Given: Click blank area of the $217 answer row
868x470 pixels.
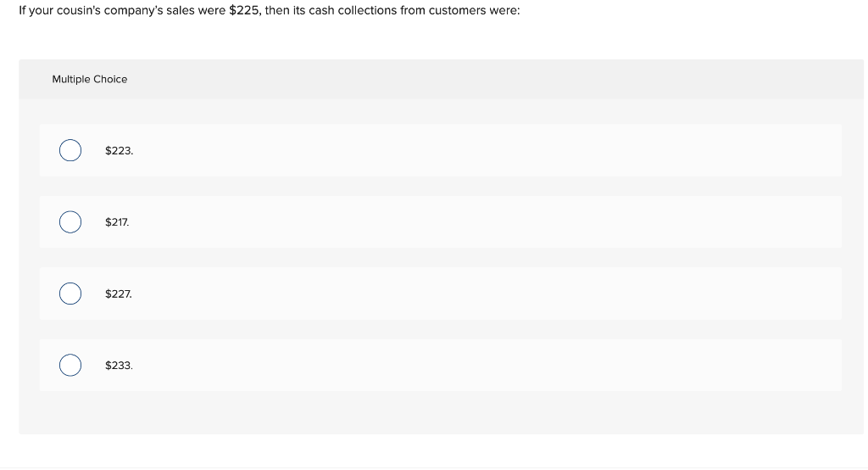Looking at the screenshot, I should click(x=487, y=221).
